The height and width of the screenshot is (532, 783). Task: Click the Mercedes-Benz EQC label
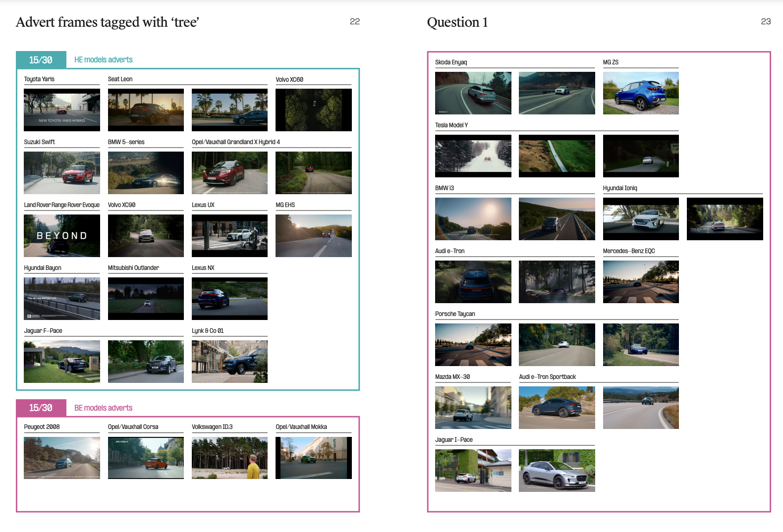coord(629,251)
